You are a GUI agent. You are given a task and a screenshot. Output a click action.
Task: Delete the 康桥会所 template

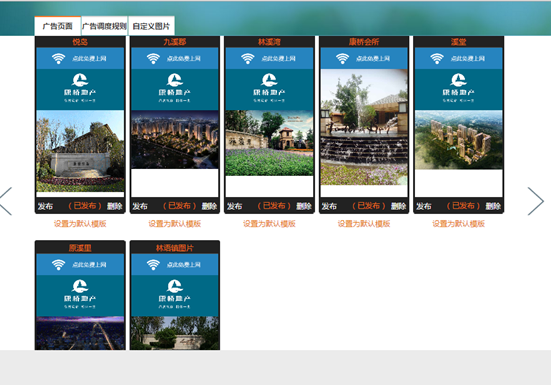click(x=399, y=206)
